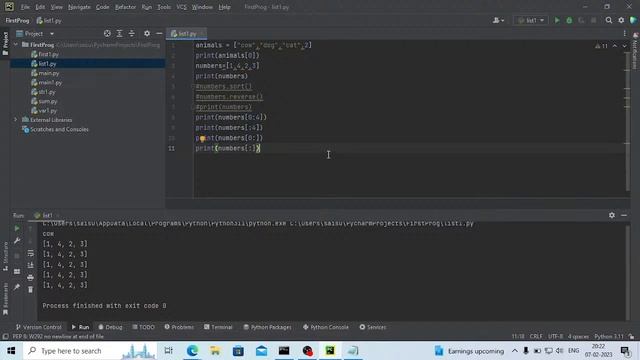Click the yellow intention bulb on line 10
The height and width of the screenshot is (360, 640).
[202, 138]
